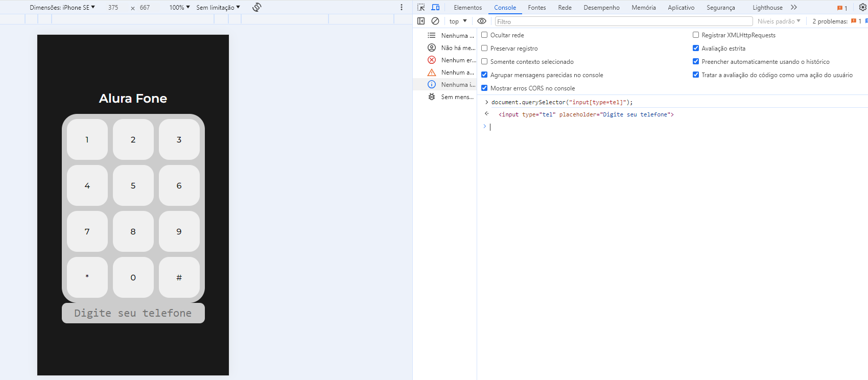Select Sem mens... verbose sidebar row
The width and height of the screenshot is (868, 380).
[x=445, y=97]
